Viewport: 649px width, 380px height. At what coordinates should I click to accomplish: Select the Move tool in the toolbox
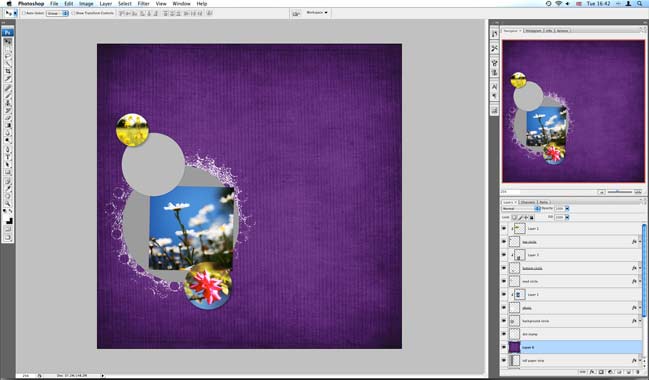(8, 41)
